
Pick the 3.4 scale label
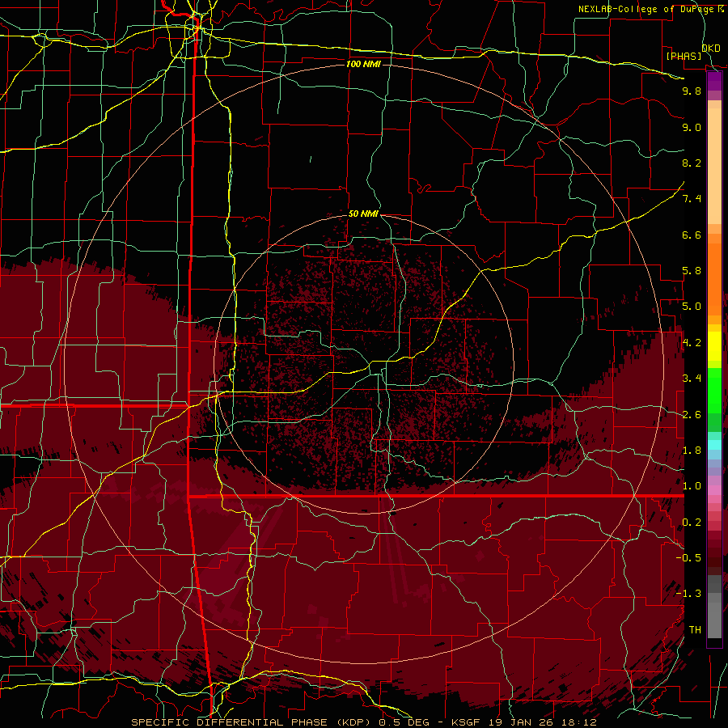[692, 379]
